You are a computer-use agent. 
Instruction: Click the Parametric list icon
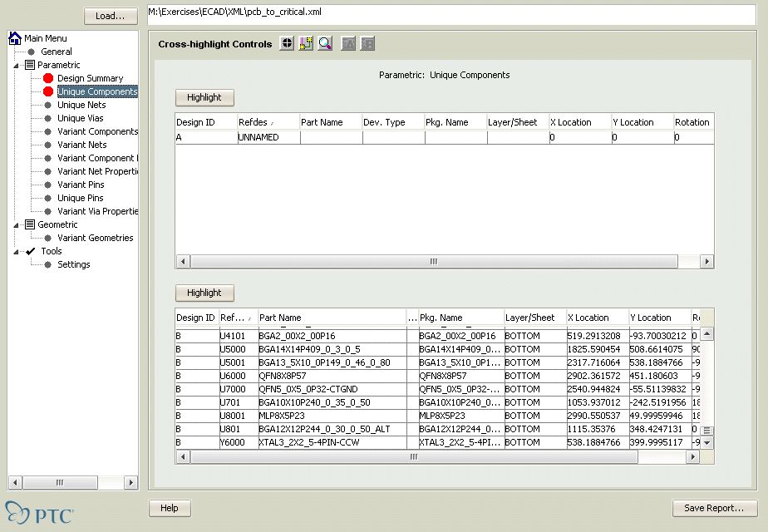30,65
